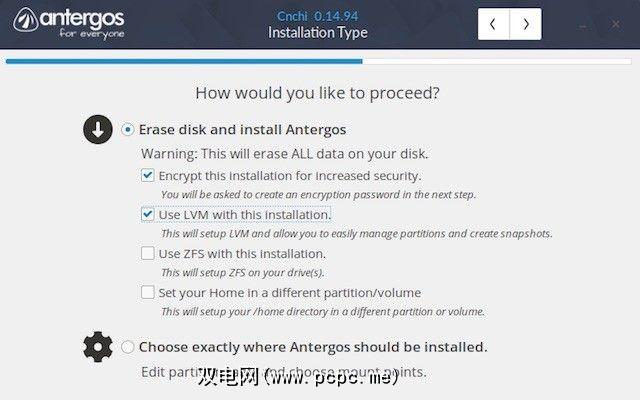
Task: Click the gear icon beside Choose exactly
Action: pos(97,347)
